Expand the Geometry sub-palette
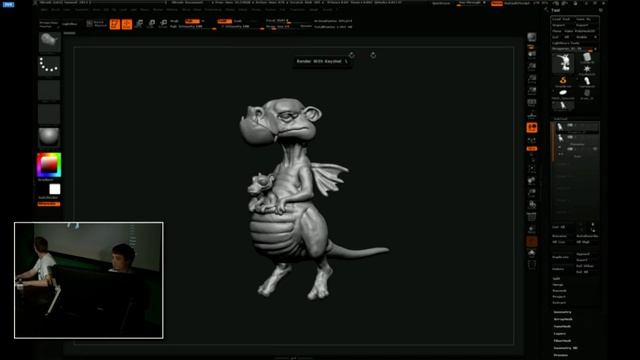 point(562,312)
